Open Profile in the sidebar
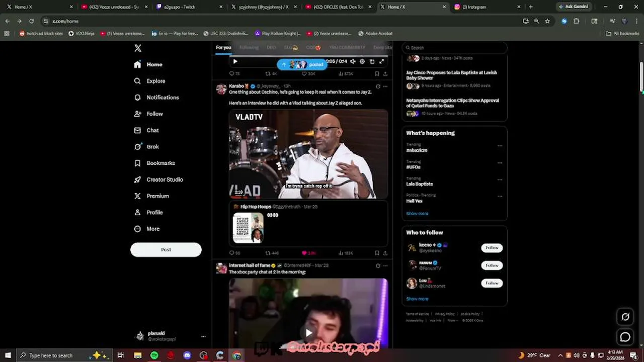This screenshot has width=644, height=362. pos(148,212)
